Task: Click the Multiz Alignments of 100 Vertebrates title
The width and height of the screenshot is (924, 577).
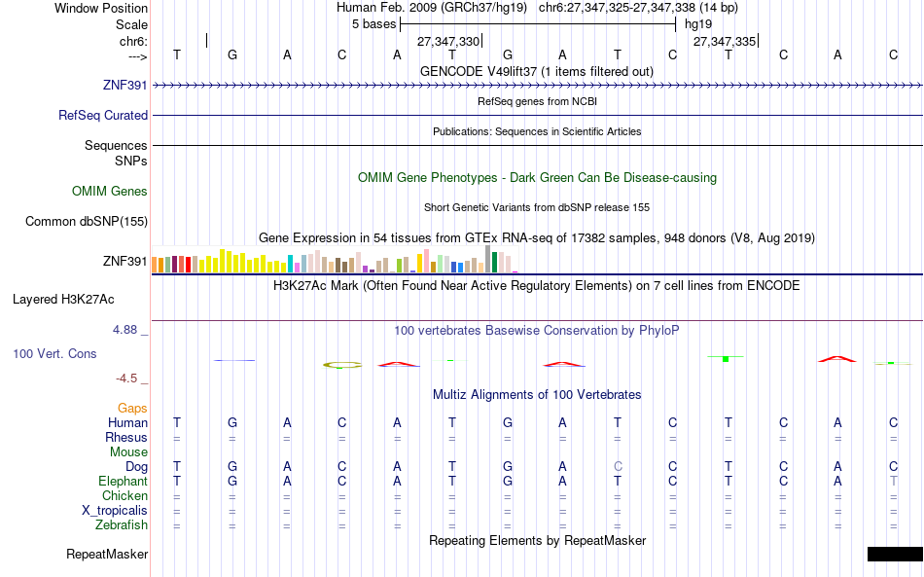Action: click(537, 395)
